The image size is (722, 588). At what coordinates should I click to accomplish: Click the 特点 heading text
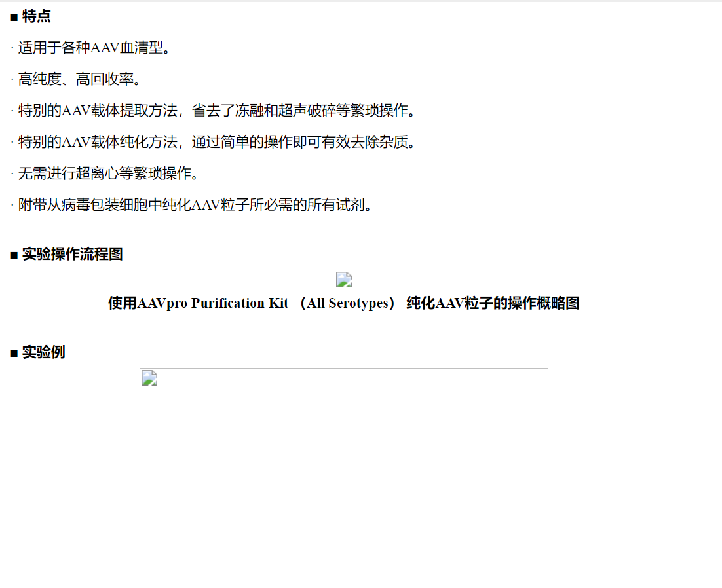point(37,17)
